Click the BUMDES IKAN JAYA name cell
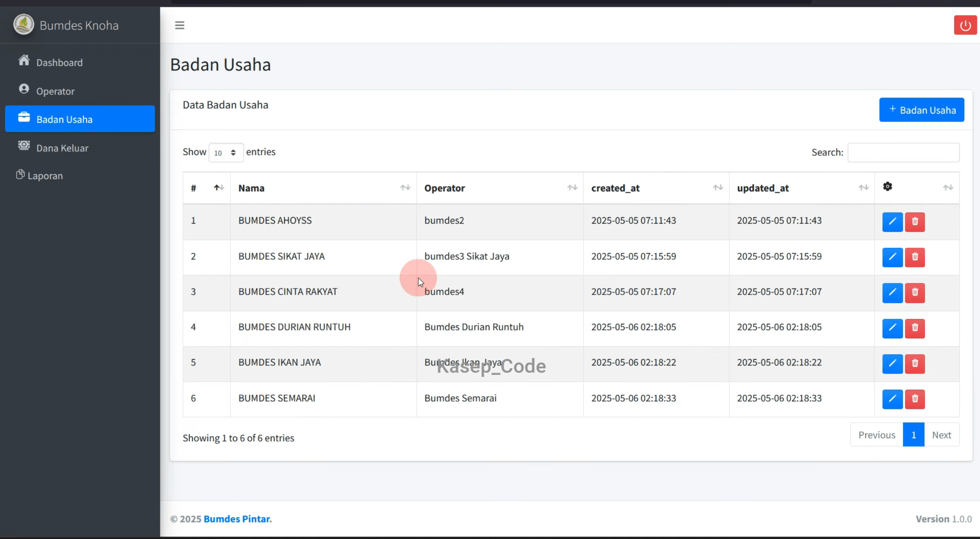The width and height of the screenshot is (980, 539). coord(323,363)
